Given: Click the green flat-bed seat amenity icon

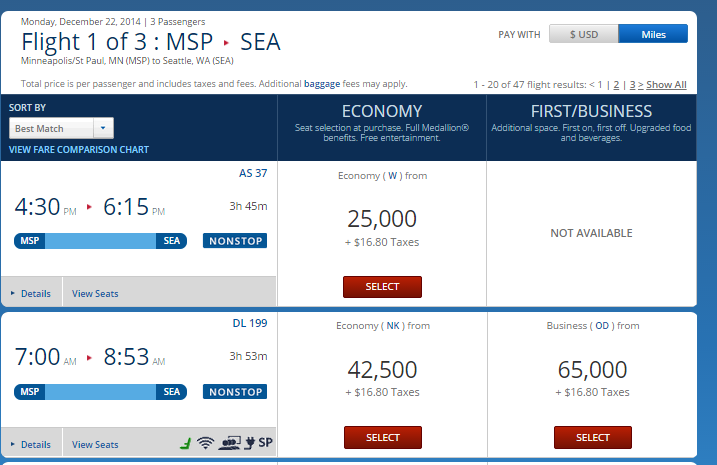Looking at the screenshot, I should coord(186,443).
